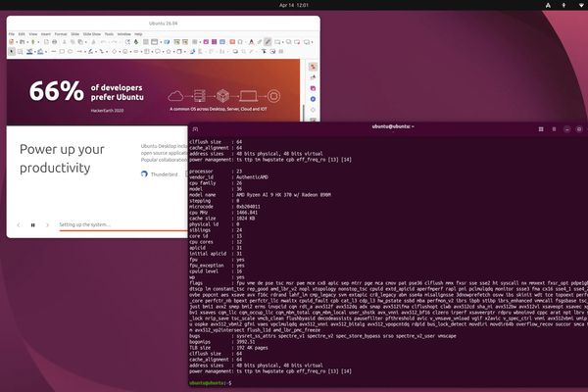Image resolution: width=588 pixels, height=392 pixels.
Task: Click the grid icon in terminal header
Action: [x=541, y=129]
